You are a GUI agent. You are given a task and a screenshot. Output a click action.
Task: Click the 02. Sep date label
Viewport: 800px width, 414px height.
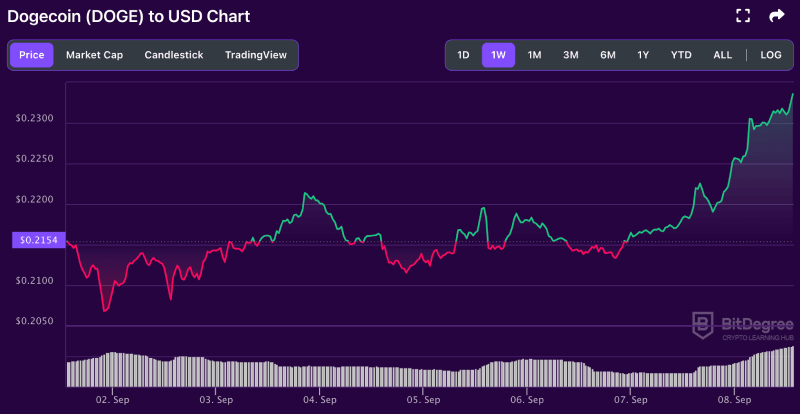(112, 399)
